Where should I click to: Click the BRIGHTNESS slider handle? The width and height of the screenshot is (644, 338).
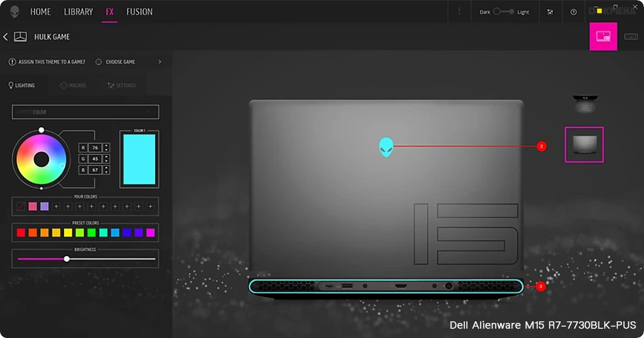(x=67, y=259)
